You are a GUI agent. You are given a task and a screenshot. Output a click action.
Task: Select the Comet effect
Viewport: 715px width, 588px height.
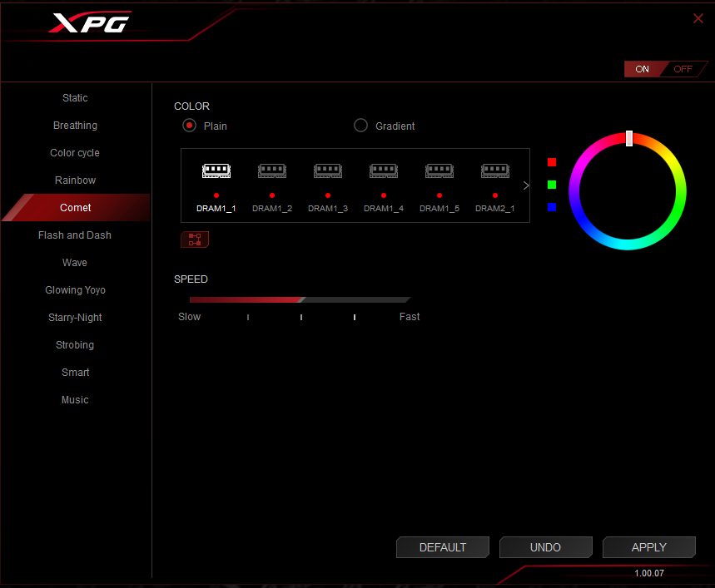tap(75, 208)
